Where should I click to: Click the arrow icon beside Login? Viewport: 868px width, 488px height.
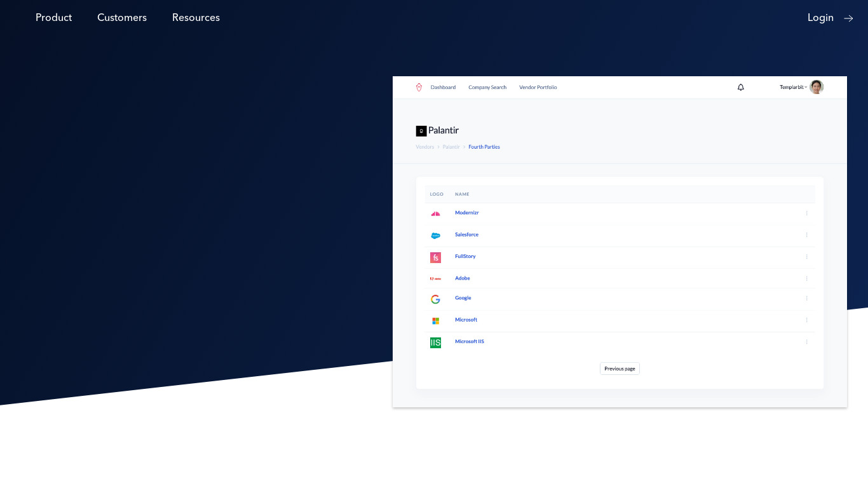tap(848, 18)
